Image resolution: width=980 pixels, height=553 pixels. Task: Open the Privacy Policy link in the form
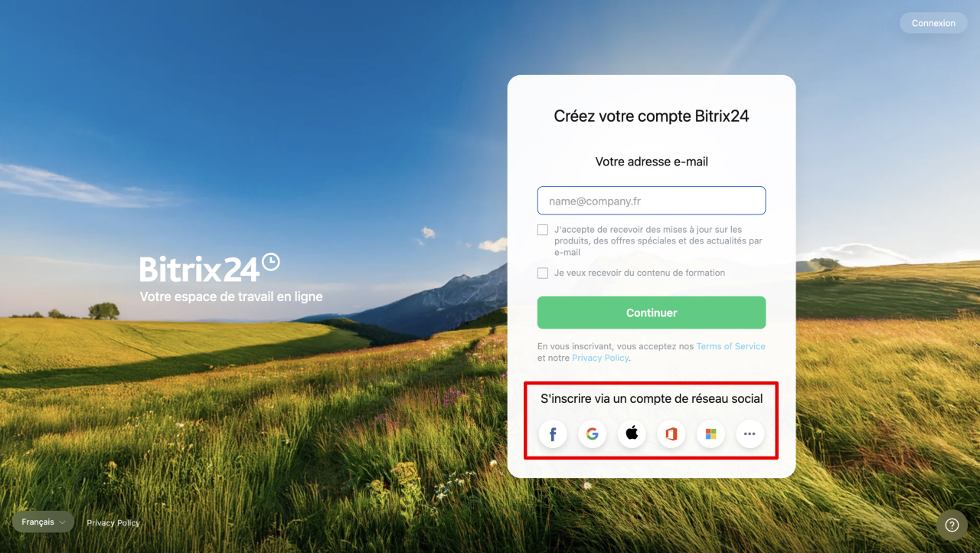pyautogui.click(x=600, y=358)
